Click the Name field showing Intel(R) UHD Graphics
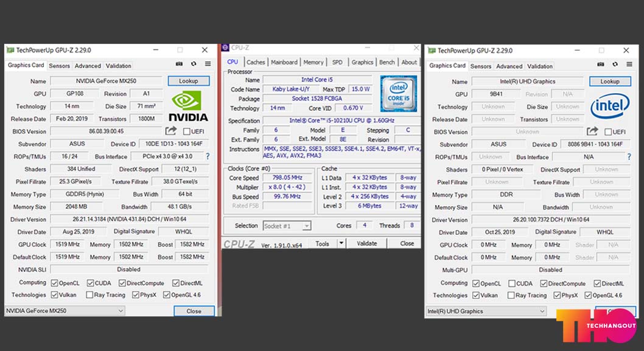 (x=527, y=82)
